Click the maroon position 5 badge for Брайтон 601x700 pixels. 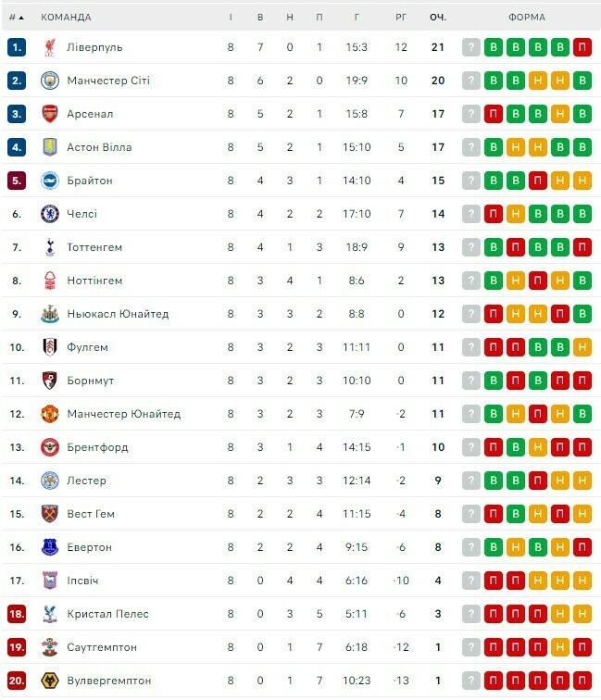tap(17, 181)
